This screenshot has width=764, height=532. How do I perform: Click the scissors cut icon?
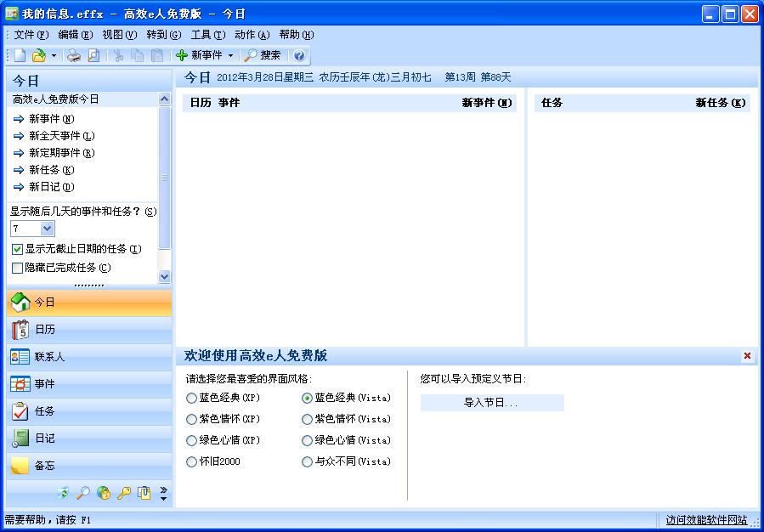tap(118, 55)
